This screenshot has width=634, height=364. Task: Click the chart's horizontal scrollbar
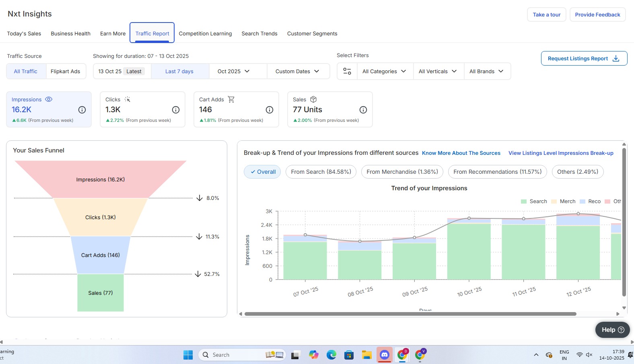[x=410, y=314]
